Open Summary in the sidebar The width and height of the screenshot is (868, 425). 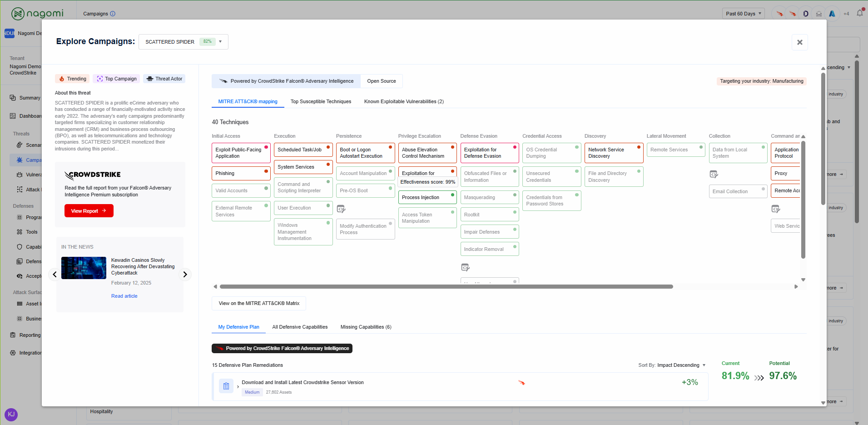pyautogui.click(x=25, y=98)
